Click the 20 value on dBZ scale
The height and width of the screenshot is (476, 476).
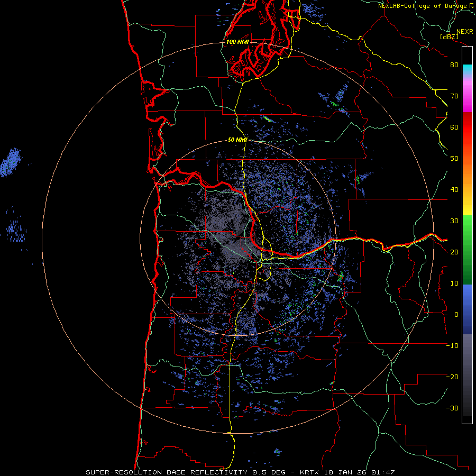(454, 252)
